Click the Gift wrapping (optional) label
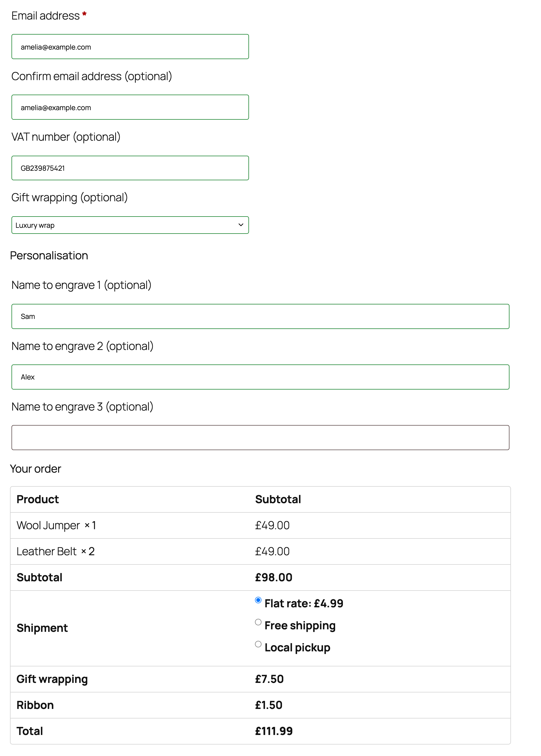 coord(70,198)
